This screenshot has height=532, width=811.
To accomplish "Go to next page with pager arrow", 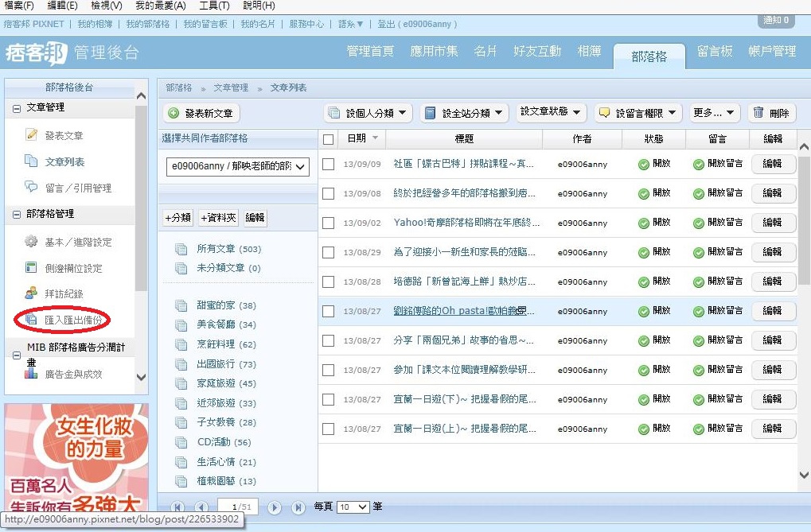I will pos(275,507).
